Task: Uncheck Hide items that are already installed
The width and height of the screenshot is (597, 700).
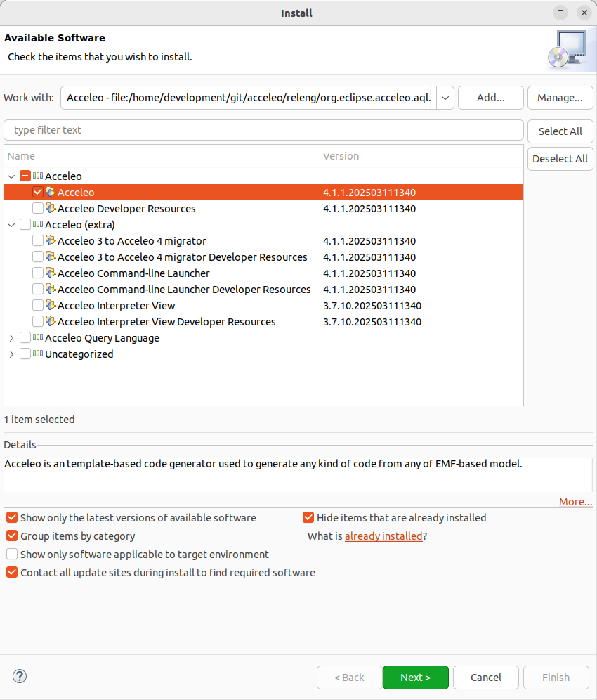Action: (x=308, y=518)
